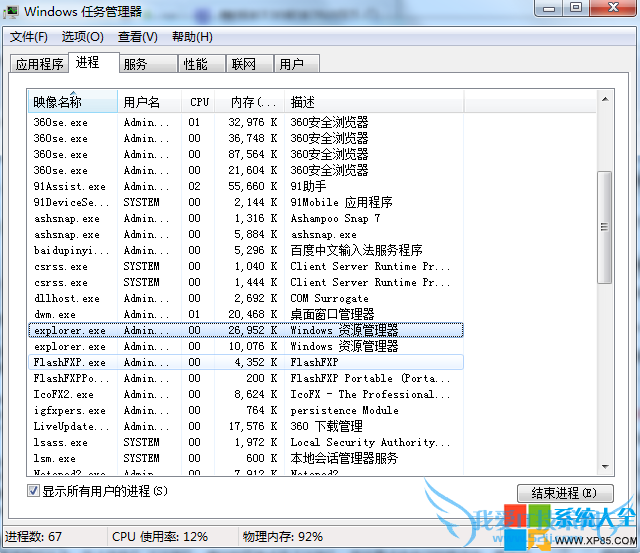Screen dimensions: 640x553
Task: Click description 91助手
Action: 308,186
